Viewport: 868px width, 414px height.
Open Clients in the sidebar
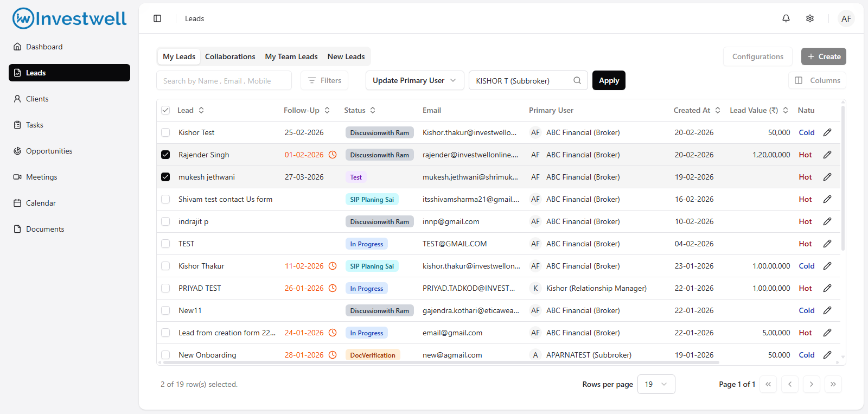coord(69,99)
